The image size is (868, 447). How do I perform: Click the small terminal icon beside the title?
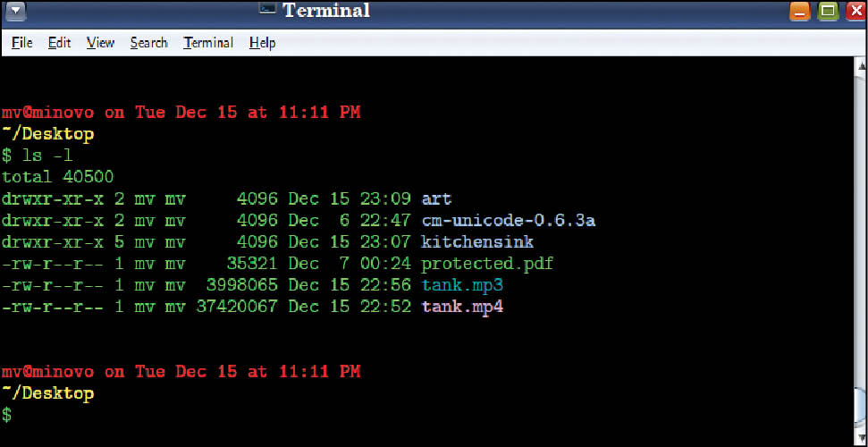click(x=268, y=10)
